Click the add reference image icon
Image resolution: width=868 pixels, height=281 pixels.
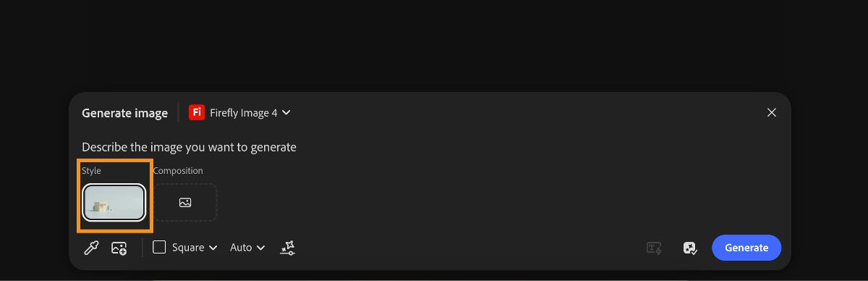(119, 248)
